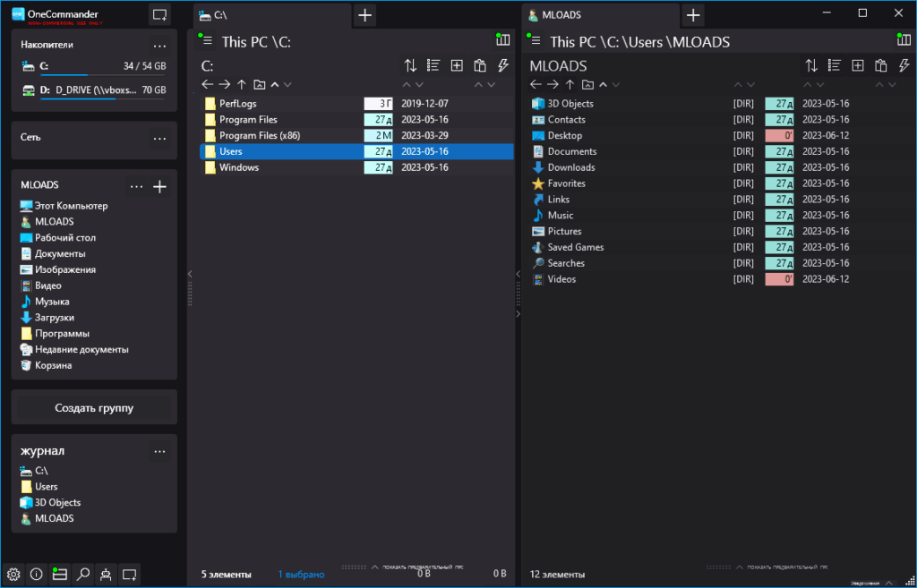Select the Program Files (x86) folder row
Image resolution: width=917 pixels, height=588 pixels.
(x=356, y=136)
